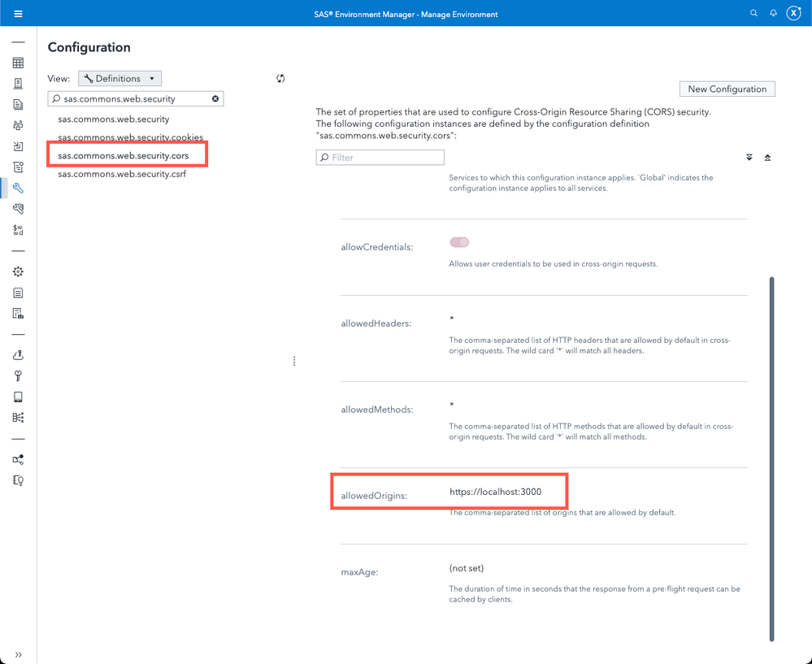Open the tree diagram sidebar icon
The height and width of the screenshot is (664, 812).
pyautogui.click(x=18, y=418)
